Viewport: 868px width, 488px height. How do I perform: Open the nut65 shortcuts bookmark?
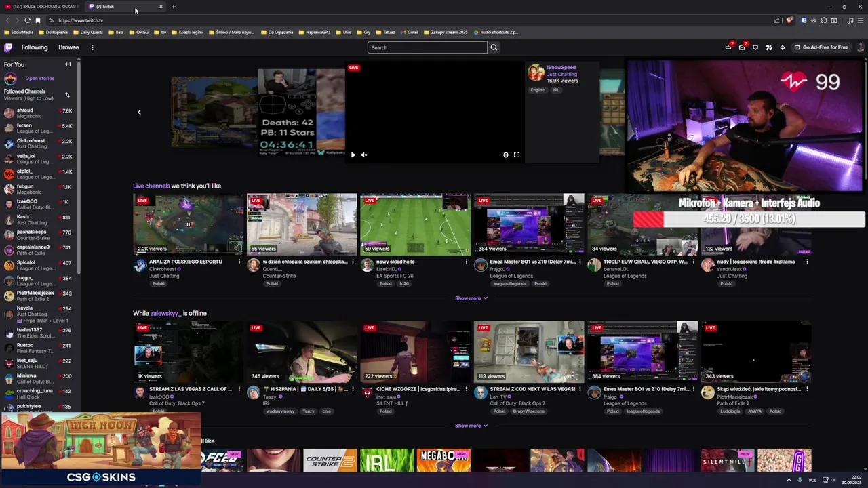496,32
